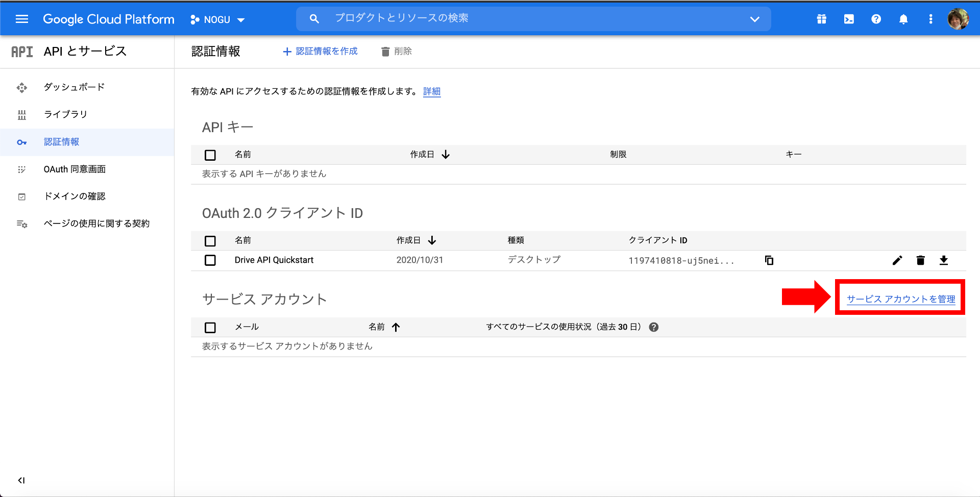Open Drive API Quickstart client name

(274, 260)
